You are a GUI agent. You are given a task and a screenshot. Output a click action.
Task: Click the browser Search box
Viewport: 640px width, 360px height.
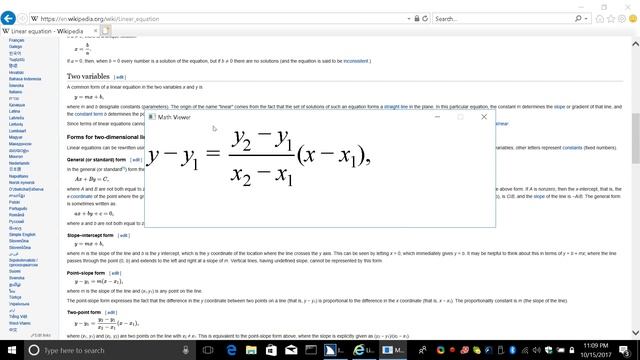click(x=503, y=19)
